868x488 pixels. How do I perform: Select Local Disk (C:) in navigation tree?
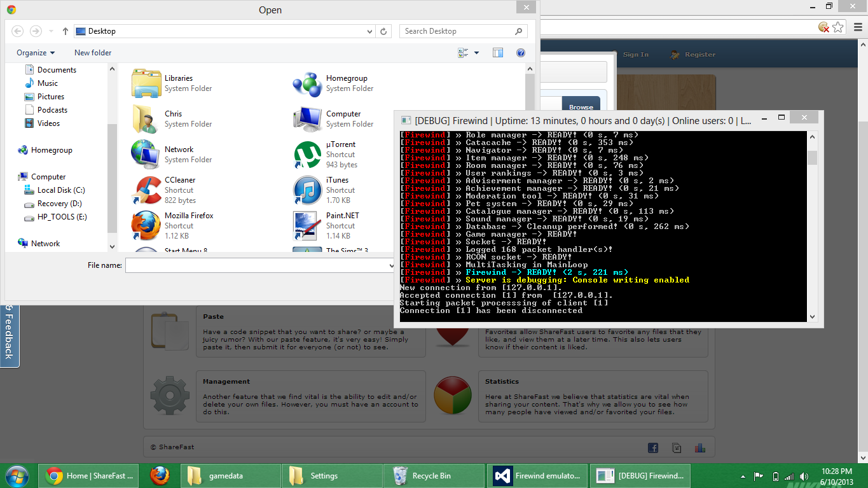[60, 190]
